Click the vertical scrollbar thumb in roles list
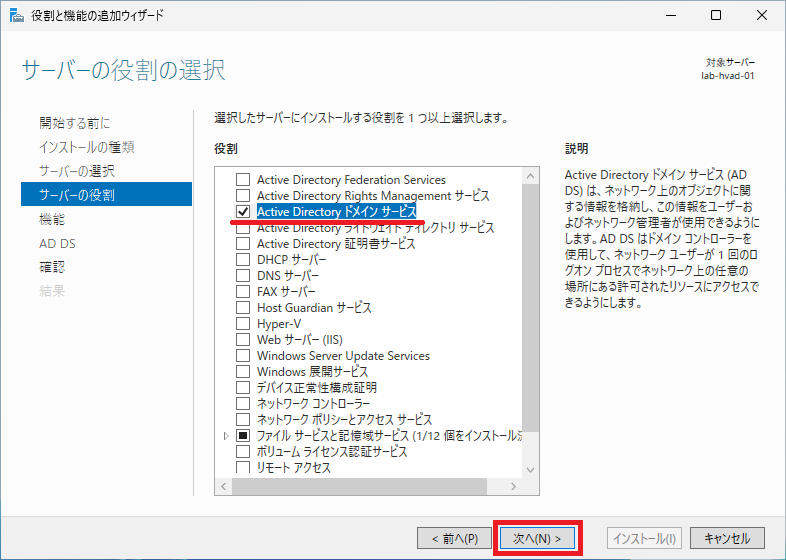 530,308
